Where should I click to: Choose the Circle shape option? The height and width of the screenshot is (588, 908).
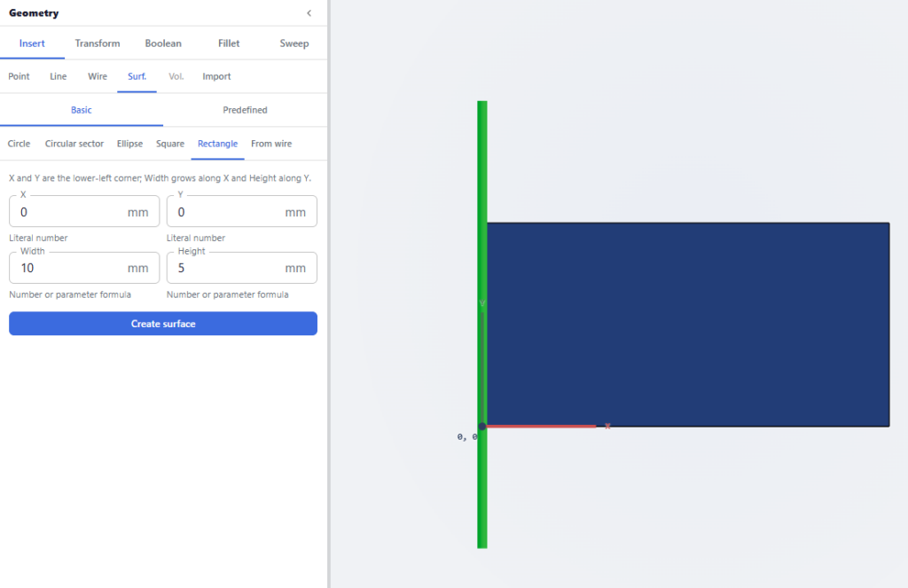click(x=19, y=144)
